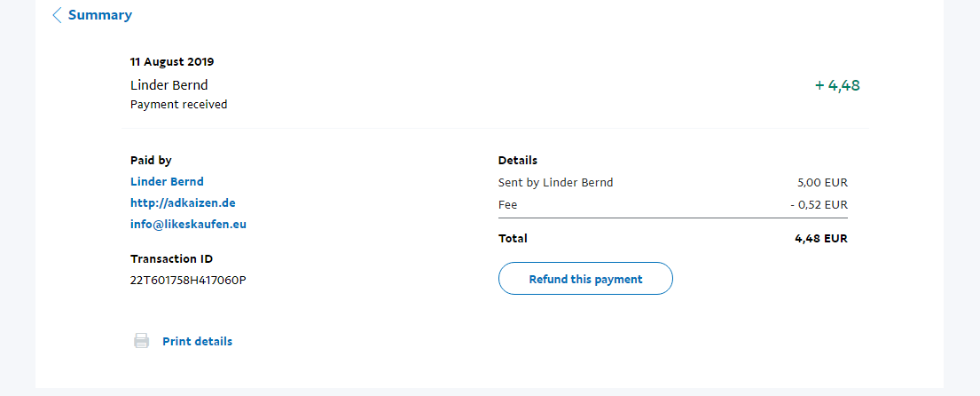Click the back chevron arrow icon
The width and height of the screenshot is (980, 396).
pyautogui.click(x=57, y=15)
